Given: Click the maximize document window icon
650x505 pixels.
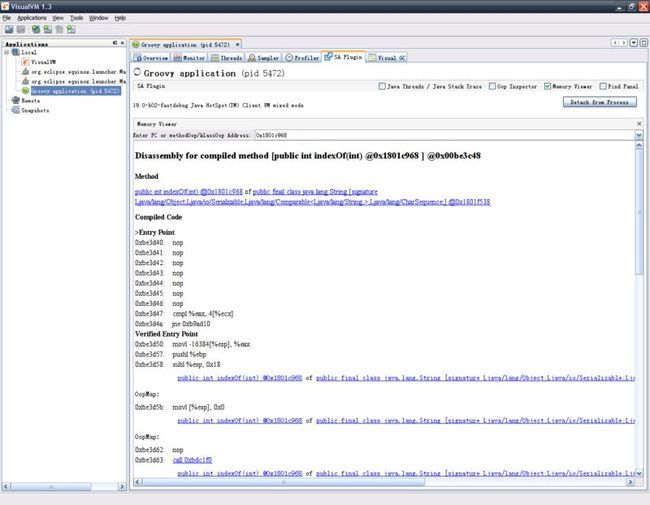Looking at the screenshot, I should click(643, 43).
